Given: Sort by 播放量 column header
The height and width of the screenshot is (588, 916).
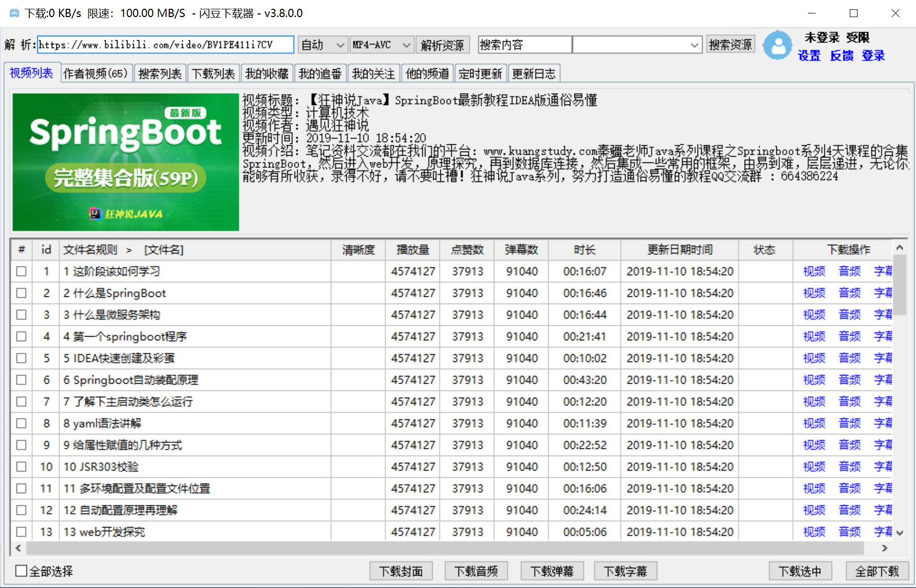Looking at the screenshot, I should pyautogui.click(x=412, y=250).
